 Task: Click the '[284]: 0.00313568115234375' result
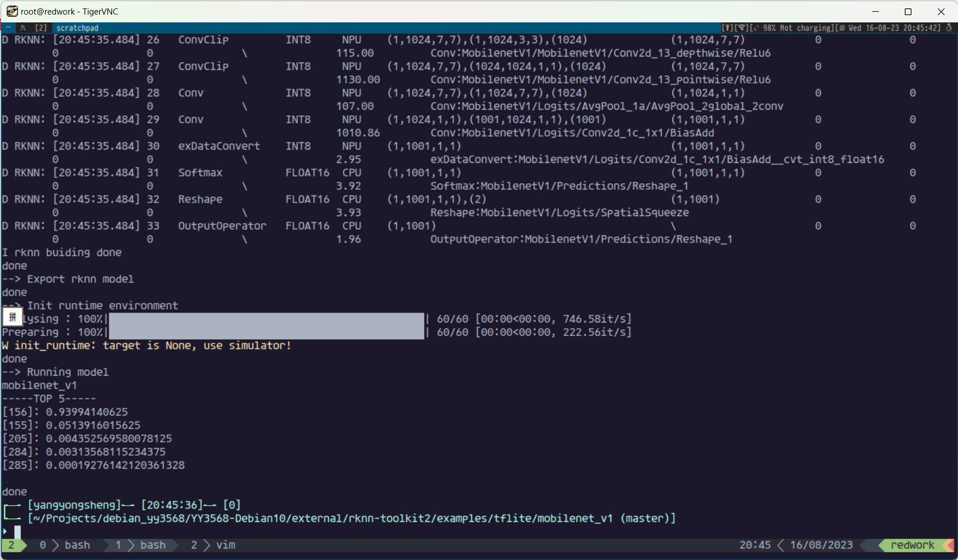tap(84, 452)
